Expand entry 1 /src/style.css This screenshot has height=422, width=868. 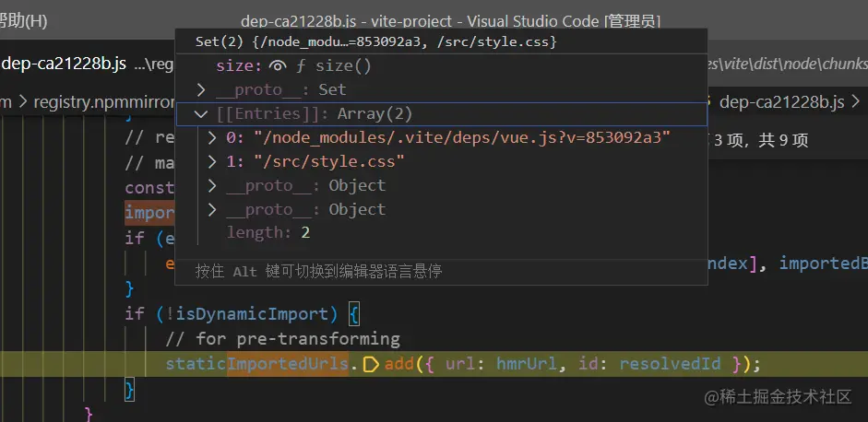[x=212, y=161]
